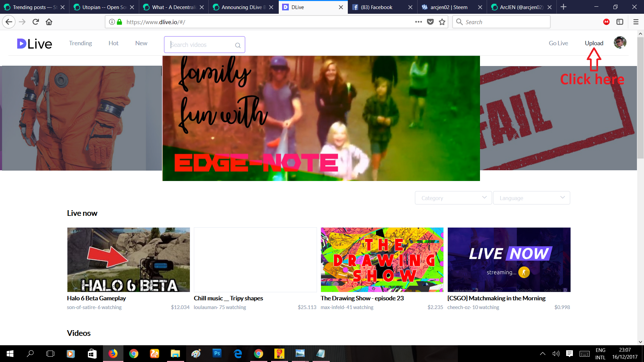The height and width of the screenshot is (362, 644).
Task: Open Microsoft Edge from taskbar
Action: point(238,354)
